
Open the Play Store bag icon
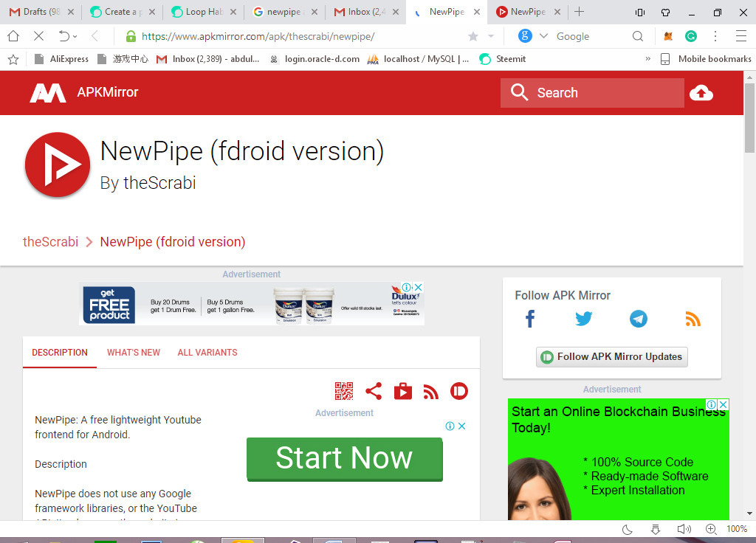403,391
